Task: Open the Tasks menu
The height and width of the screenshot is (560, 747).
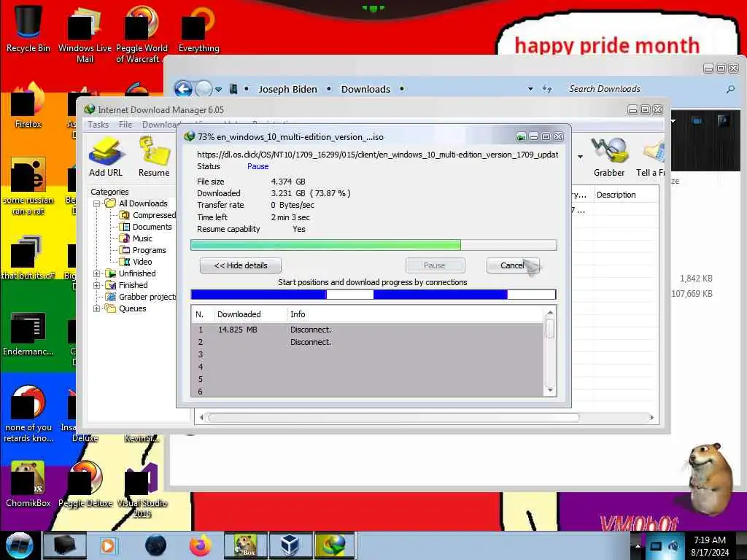Action: [98, 125]
